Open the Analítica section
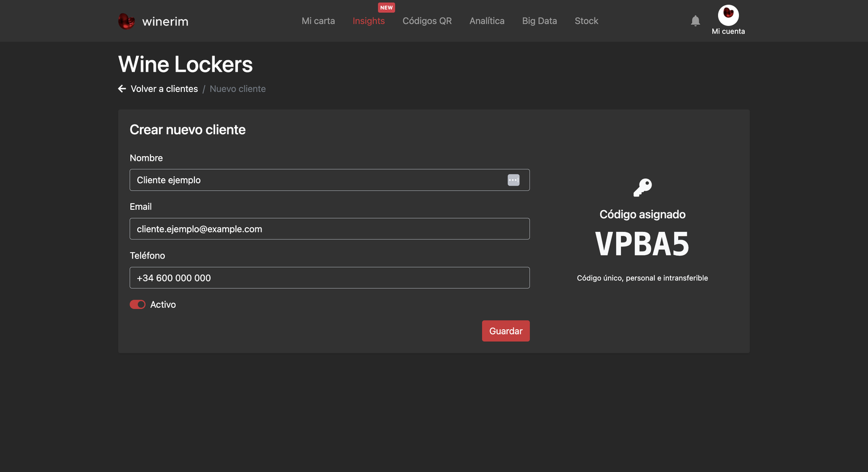 point(487,21)
